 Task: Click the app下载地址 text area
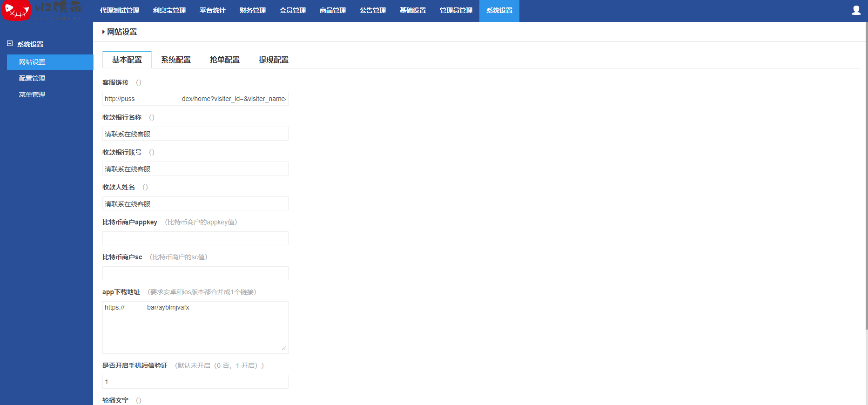coord(195,327)
